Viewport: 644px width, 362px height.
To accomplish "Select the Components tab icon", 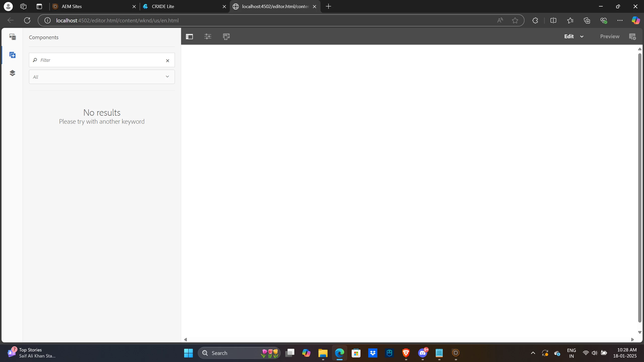I will [x=13, y=55].
